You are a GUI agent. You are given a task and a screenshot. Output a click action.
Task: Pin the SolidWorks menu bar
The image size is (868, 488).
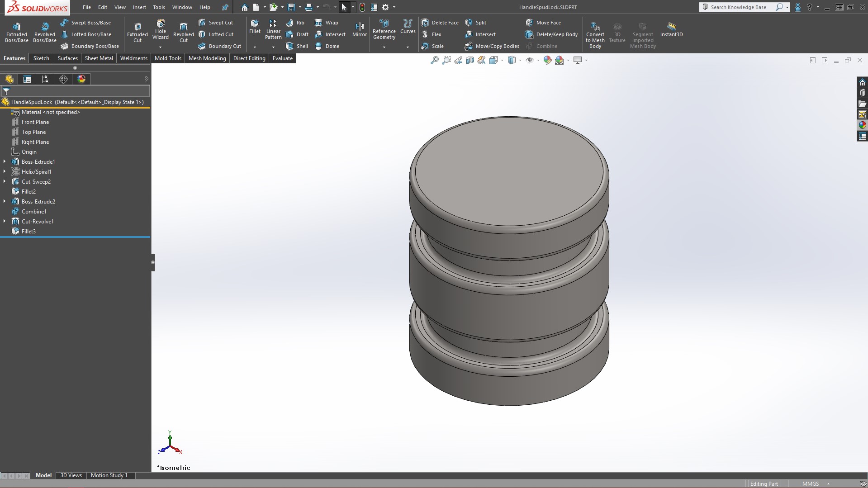pyautogui.click(x=225, y=7)
